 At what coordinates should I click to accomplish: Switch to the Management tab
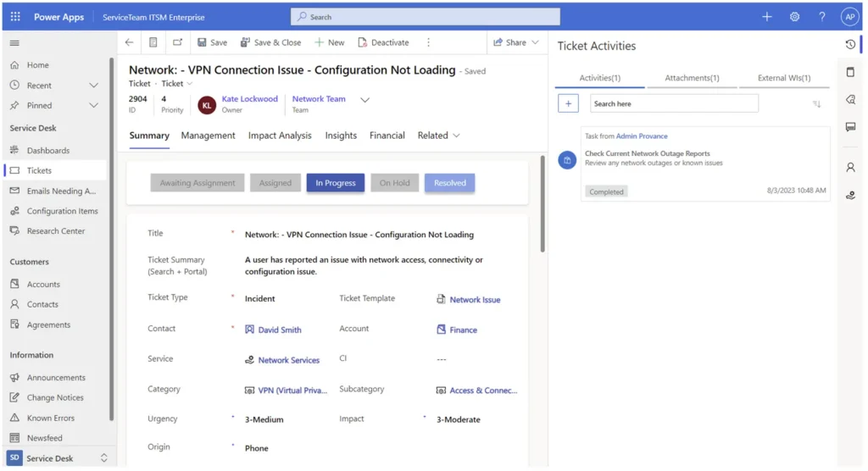(x=209, y=135)
